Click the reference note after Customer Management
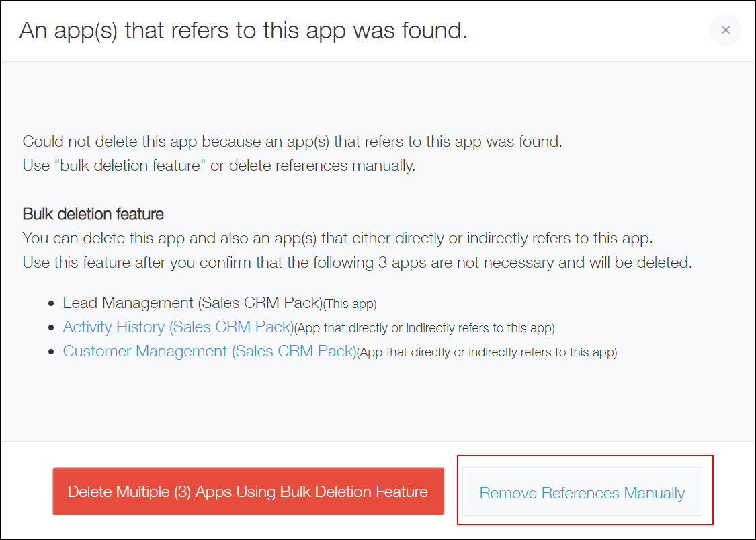 pyautogui.click(x=487, y=353)
